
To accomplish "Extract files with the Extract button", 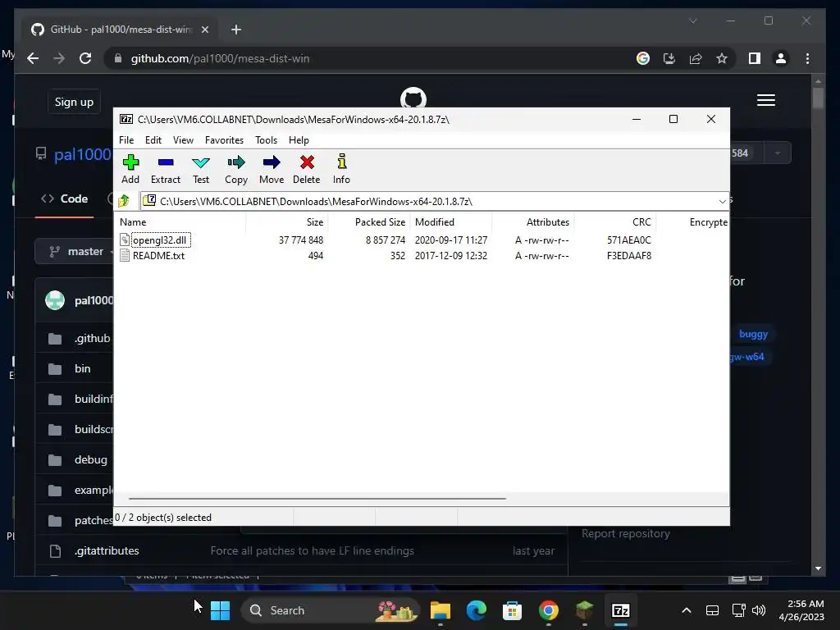I will click(166, 169).
